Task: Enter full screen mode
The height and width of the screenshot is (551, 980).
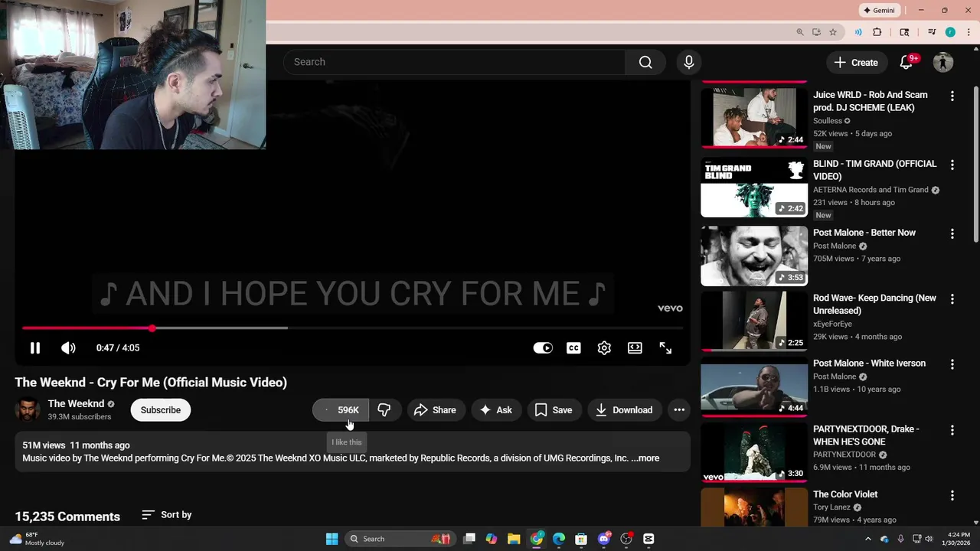Action: pyautogui.click(x=665, y=348)
